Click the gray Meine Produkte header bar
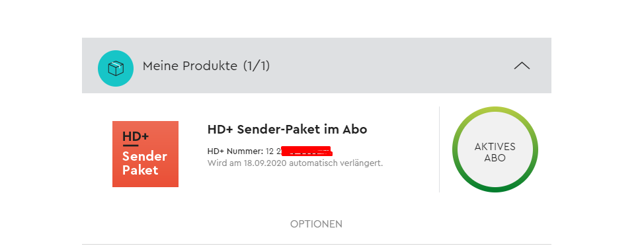 tap(317, 65)
